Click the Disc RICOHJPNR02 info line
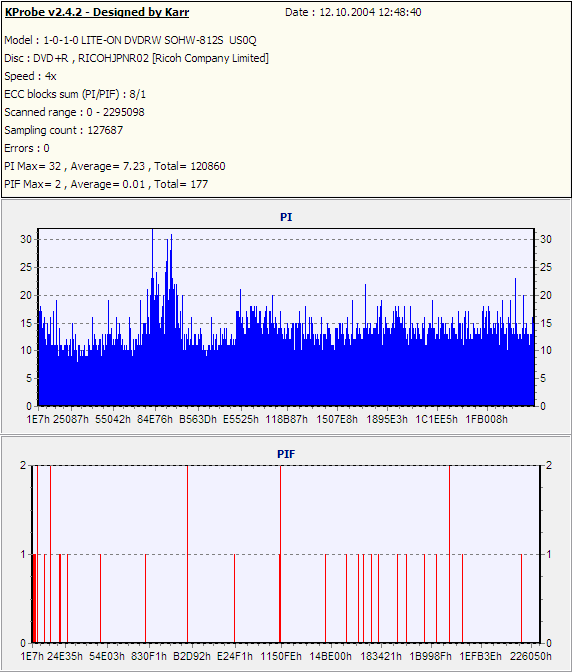 [x=136, y=58]
